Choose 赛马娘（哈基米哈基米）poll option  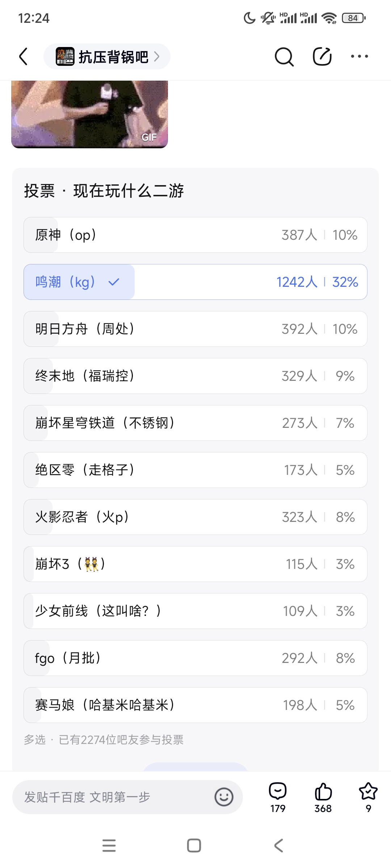(x=195, y=705)
